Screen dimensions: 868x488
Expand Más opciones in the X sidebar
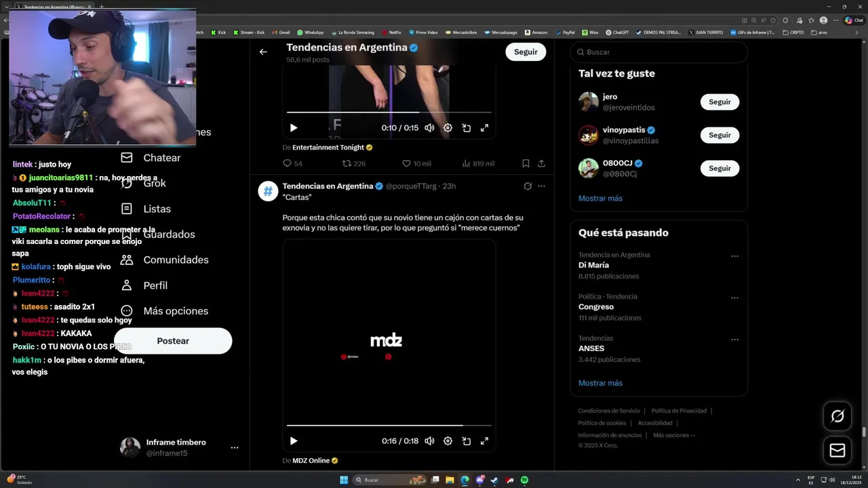(164, 311)
